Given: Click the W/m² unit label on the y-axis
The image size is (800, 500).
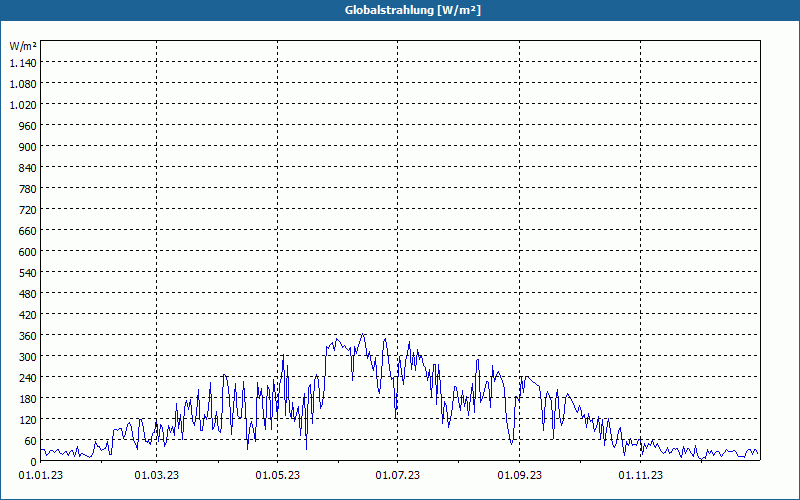Looking at the screenshot, I should point(23,46).
